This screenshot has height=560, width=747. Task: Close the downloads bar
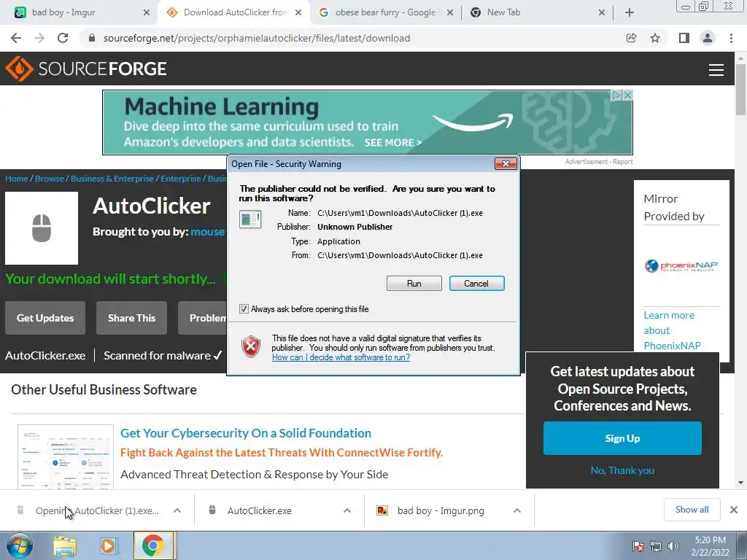click(x=734, y=510)
